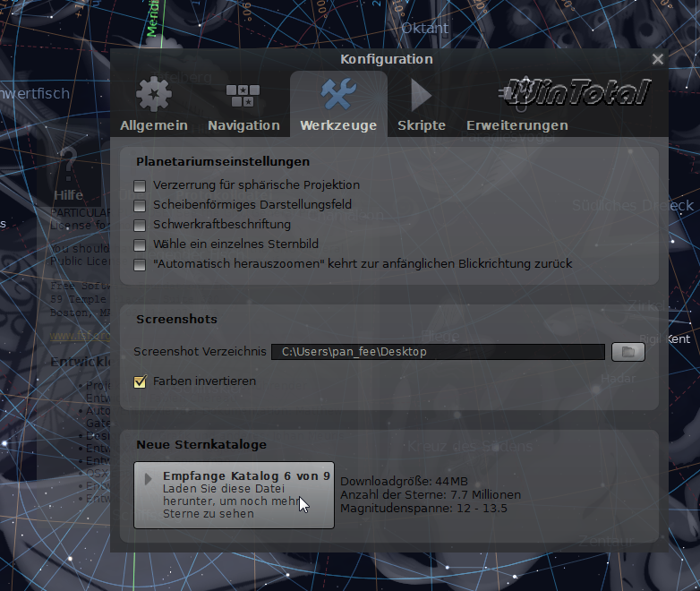Click the Zentaur constellation label
Viewport: 700px width, 591px height.
click(x=606, y=542)
